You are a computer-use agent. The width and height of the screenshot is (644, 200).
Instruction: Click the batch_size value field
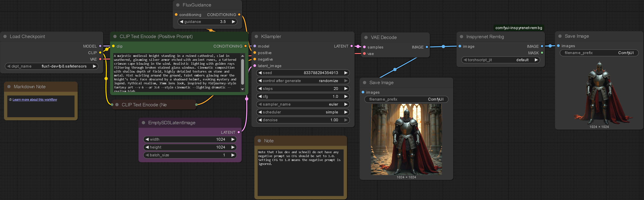190,155
